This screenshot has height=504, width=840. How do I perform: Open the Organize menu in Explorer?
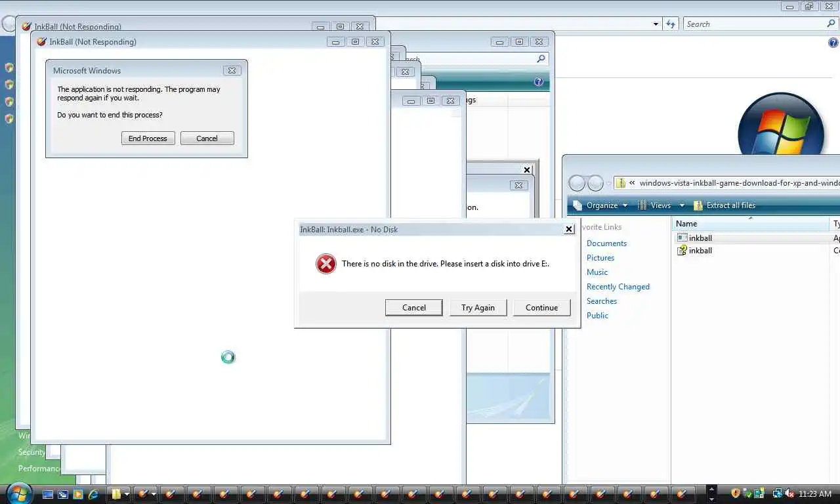tap(601, 205)
